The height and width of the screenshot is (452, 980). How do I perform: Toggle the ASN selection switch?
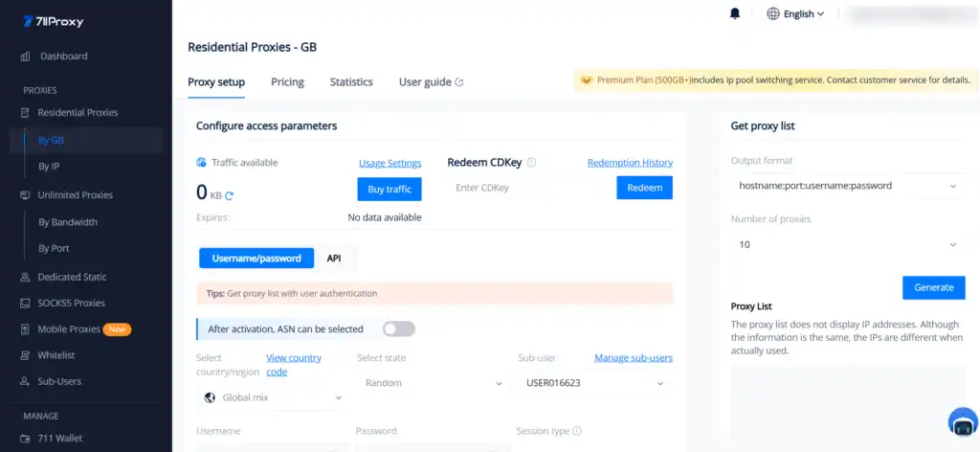(x=399, y=328)
